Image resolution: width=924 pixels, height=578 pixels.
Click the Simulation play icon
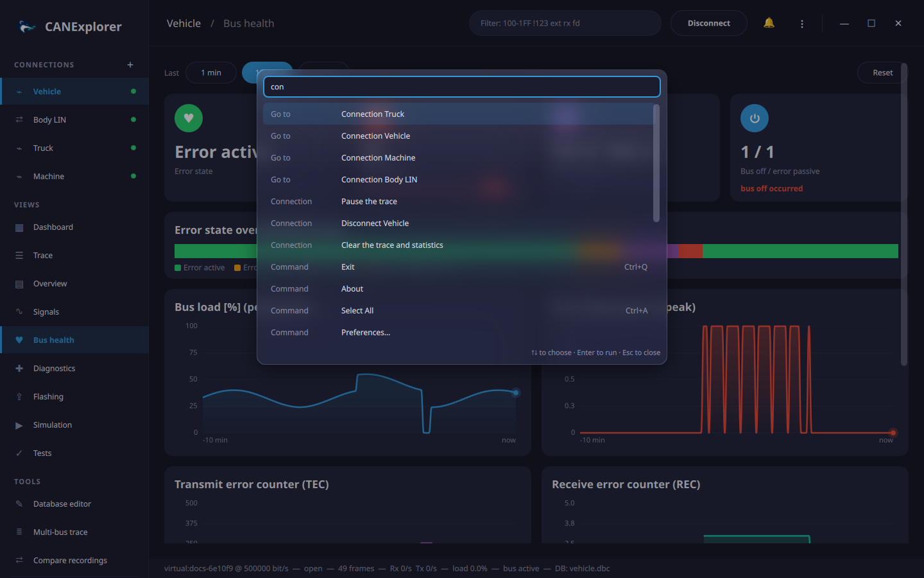(x=19, y=425)
